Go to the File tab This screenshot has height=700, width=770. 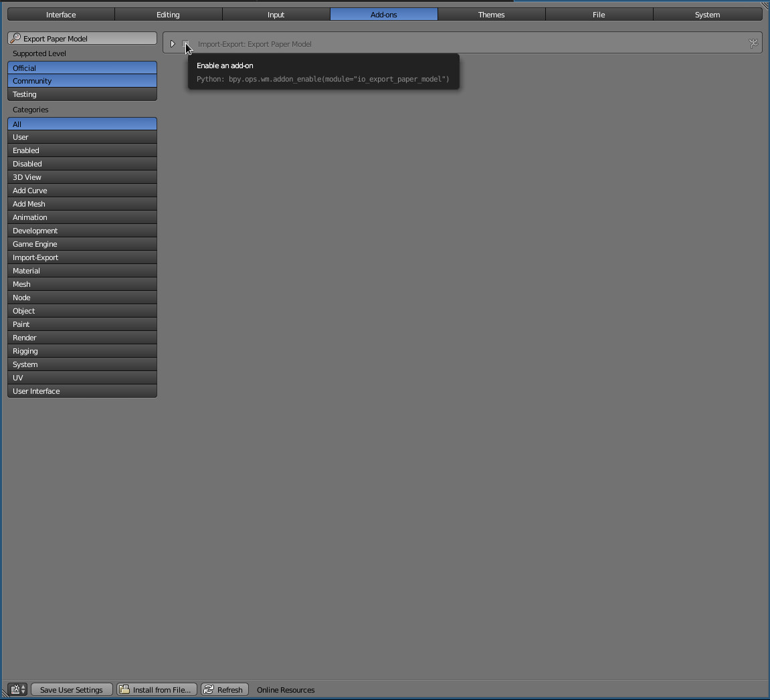(599, 15)
